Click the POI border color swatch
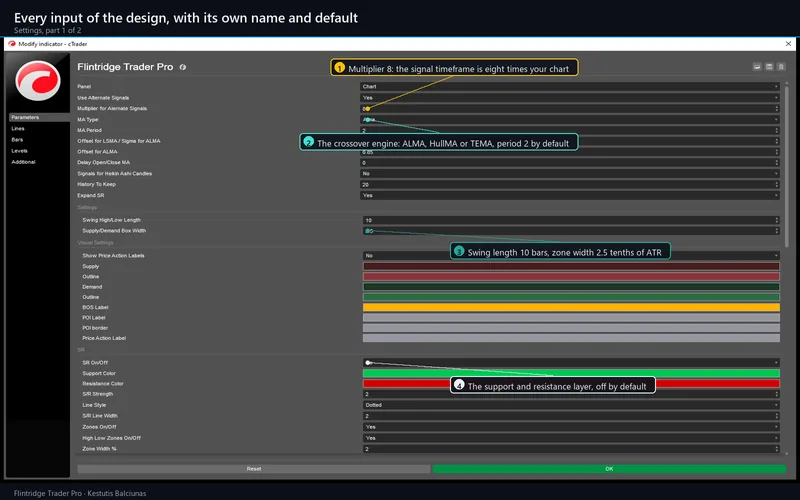The height and width of the screenshot is (500, 800). pyautogui.click(x=571, y=328)
